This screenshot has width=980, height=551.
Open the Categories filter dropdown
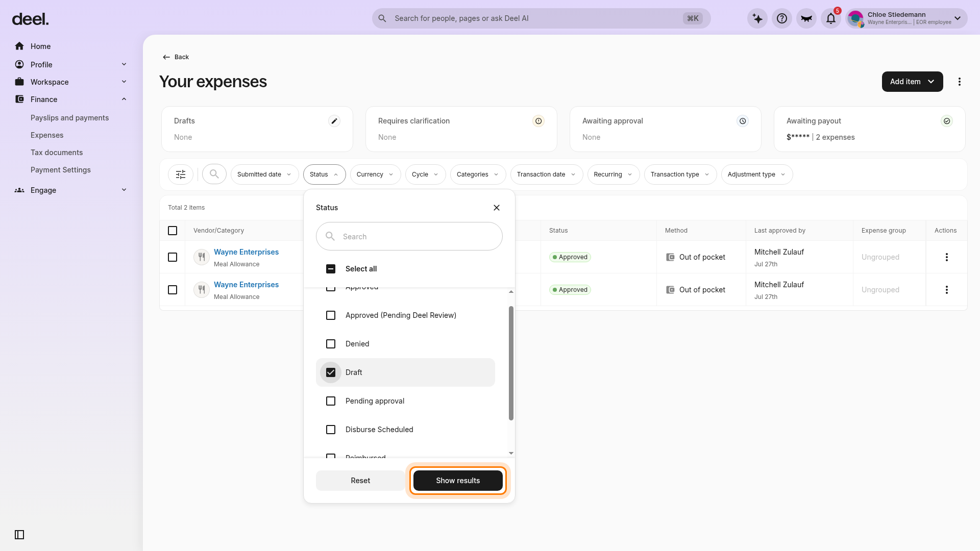pos(478,174)
